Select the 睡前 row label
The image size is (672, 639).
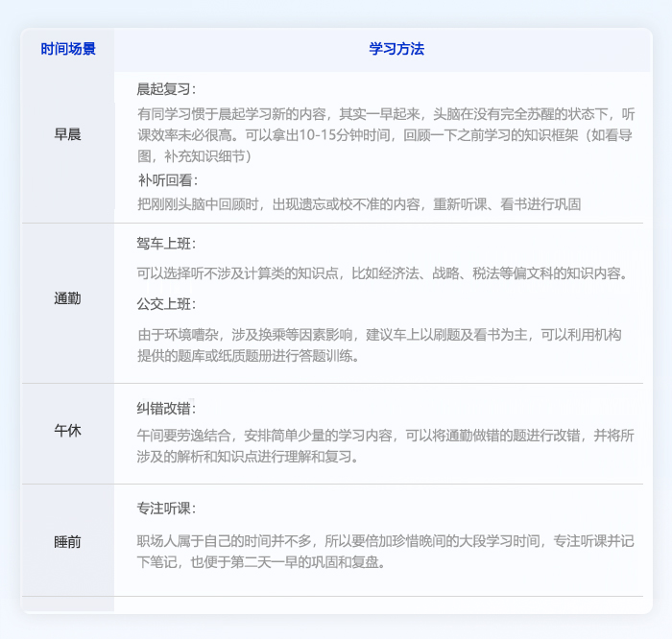67,542
